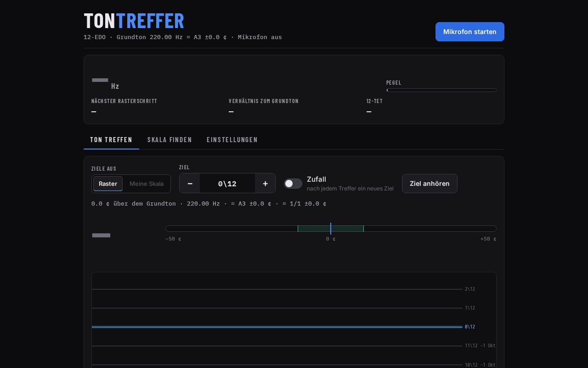Increase the target step with plus
Viewport: 588px width, 368px height.
pyautogui.click(x=265, y=183)
